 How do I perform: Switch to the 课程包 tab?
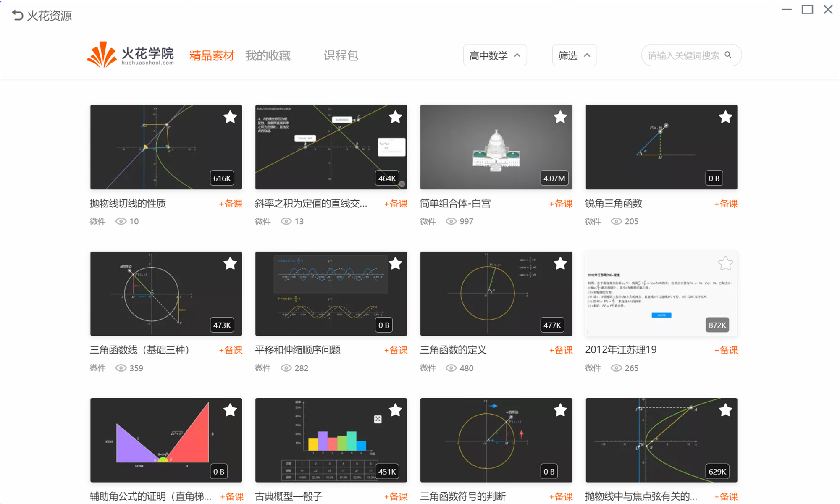[341, 55]
